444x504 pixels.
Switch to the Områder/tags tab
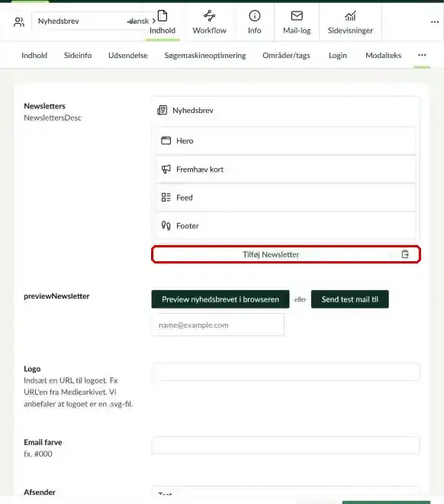286,55
